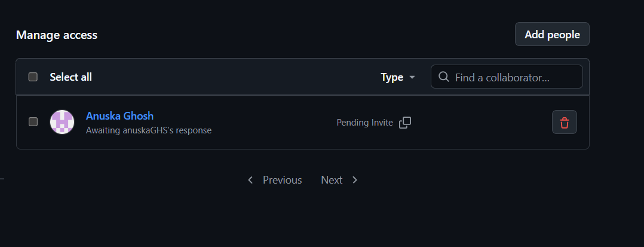Click the Select all label text
Viewport: 644px width, 247px height.
point(70,77)
